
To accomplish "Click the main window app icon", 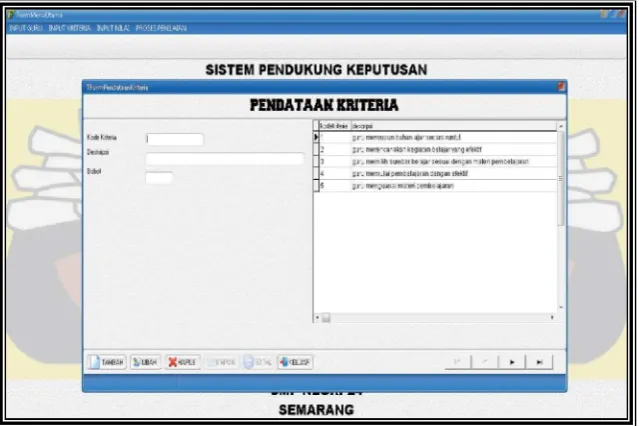I will (x=11, y=15).
